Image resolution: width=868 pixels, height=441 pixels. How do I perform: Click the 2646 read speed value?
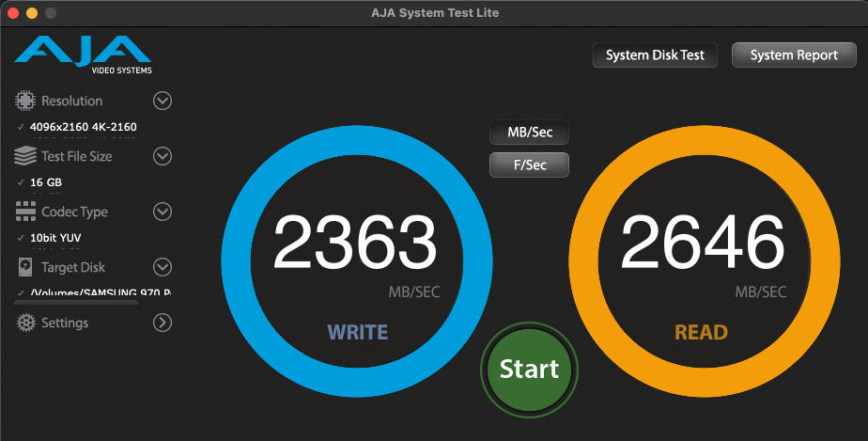click(703, 243)
